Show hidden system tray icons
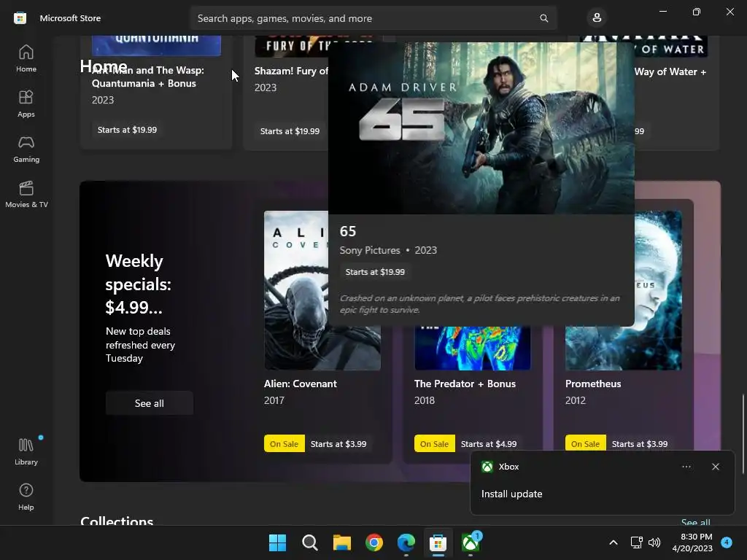The image size is (747, 560). (x=614, y=542)
